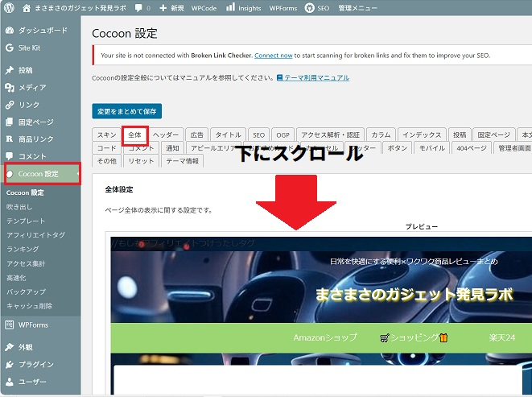Click the WordPress logo icon

coord(9,7)
